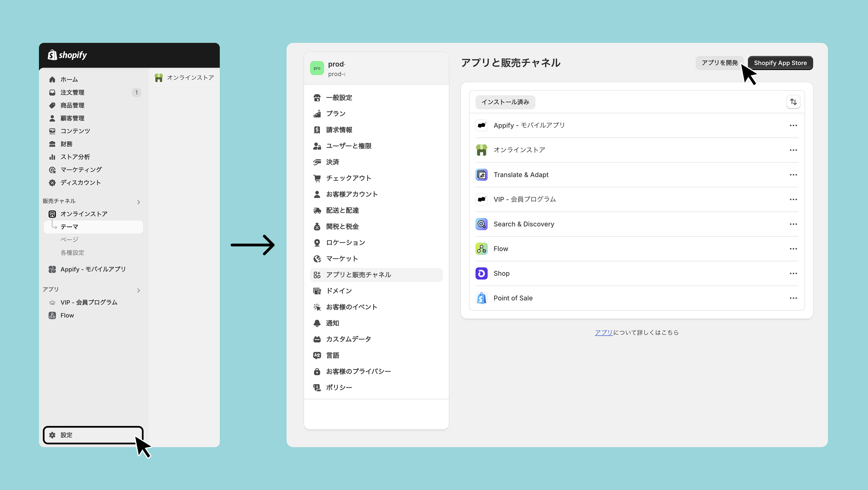Viewport: 868px width, 490px height.
Task: Click the sort arrows icon button
Action: tap(793, 102)
